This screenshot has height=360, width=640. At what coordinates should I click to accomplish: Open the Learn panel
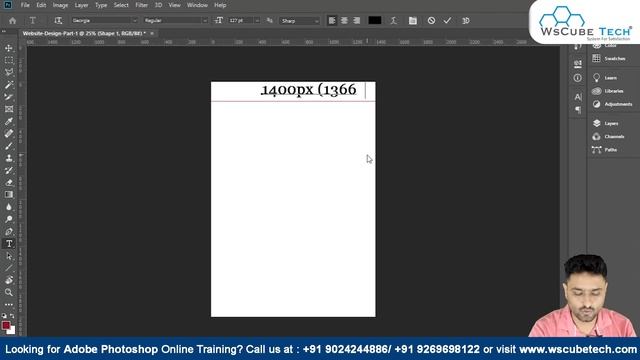tap(605, 78)
